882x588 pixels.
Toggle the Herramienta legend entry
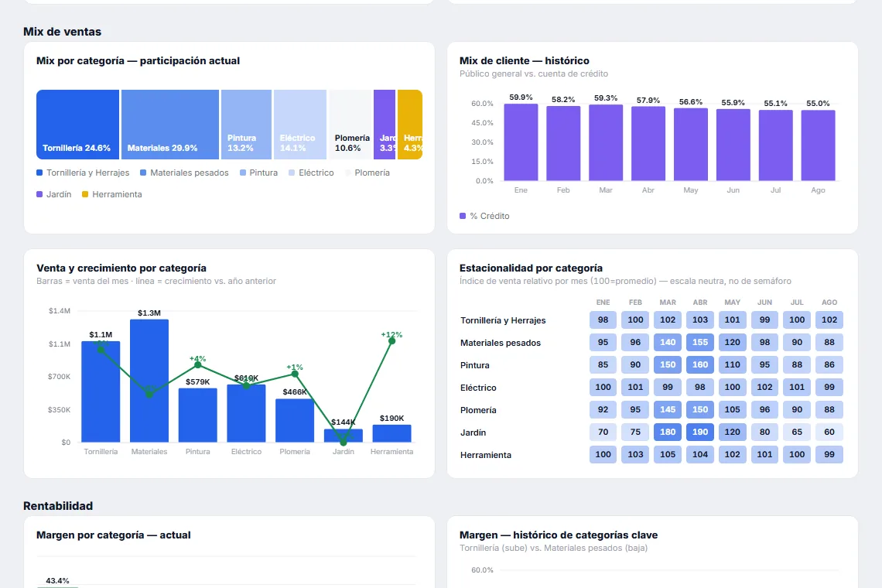112,194
